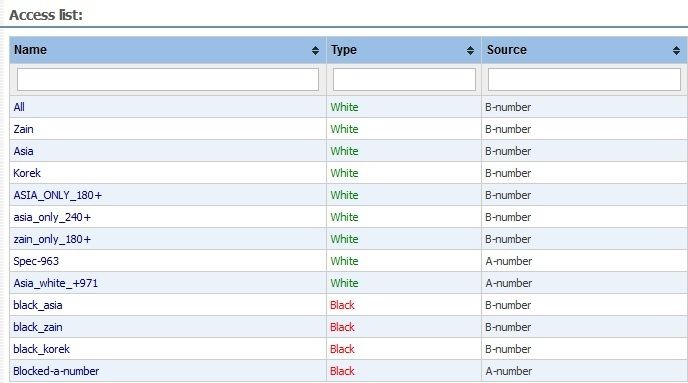
Task: Select Black type in black_asia row
Action: tap(342, 305)
